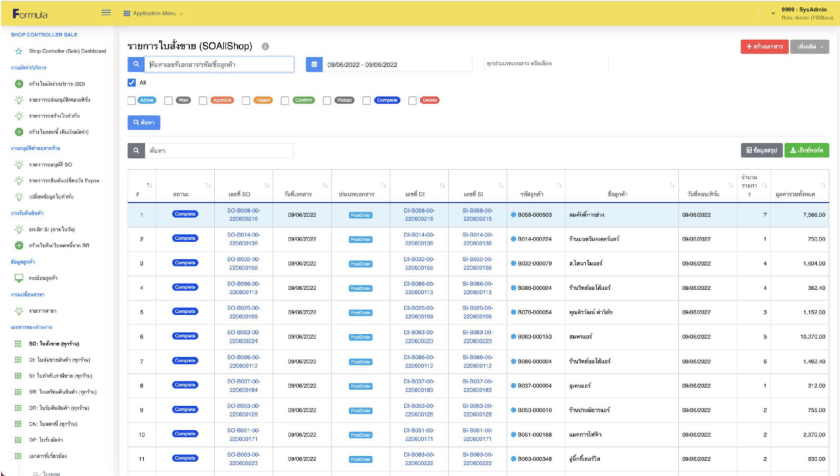This screenshot has width=840, height=476.
Task: Click customer code B058-000503
Action: coord(534,215)
